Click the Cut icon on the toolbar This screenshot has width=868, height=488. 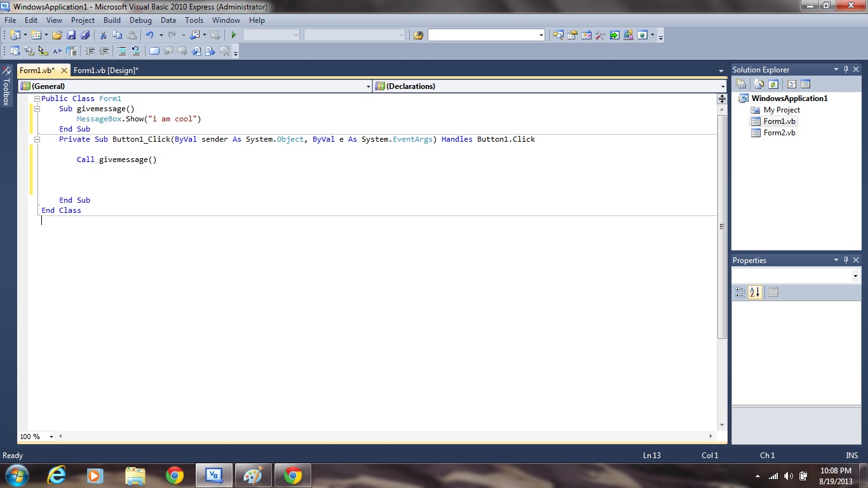click(102, 35)
